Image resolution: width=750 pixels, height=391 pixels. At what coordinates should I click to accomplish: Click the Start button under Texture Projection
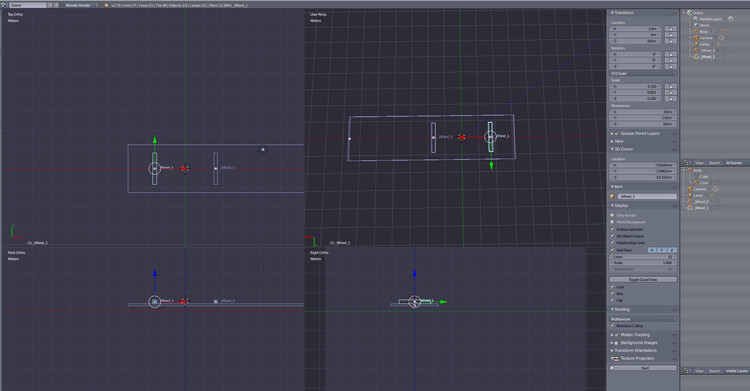pos(643,368)
